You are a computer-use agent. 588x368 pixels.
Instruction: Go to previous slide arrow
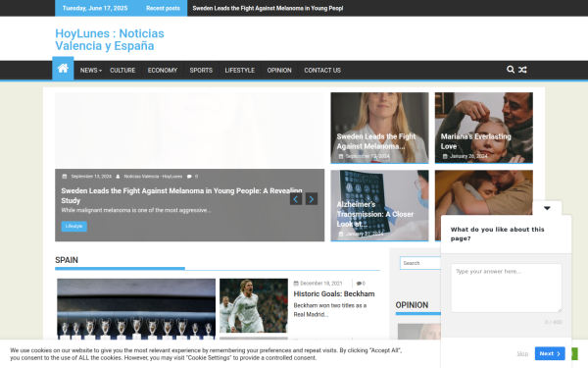pyautogui.click(x=296, y=199)
